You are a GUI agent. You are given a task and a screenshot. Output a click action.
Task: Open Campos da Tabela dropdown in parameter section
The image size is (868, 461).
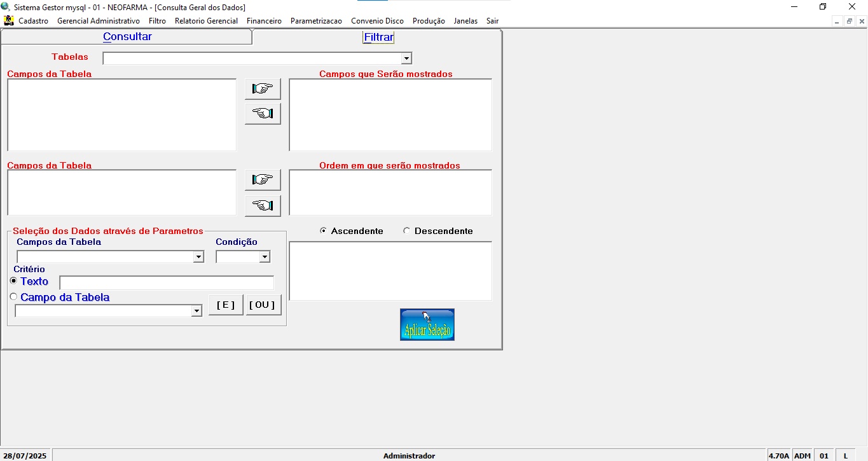198,257
